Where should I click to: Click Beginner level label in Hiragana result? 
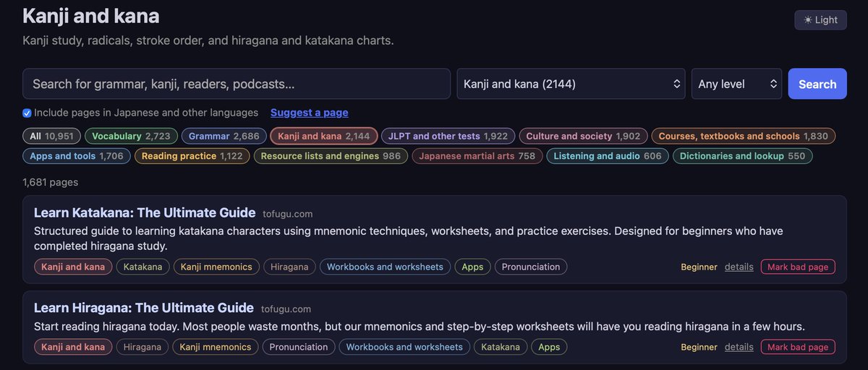click(699, 347)
